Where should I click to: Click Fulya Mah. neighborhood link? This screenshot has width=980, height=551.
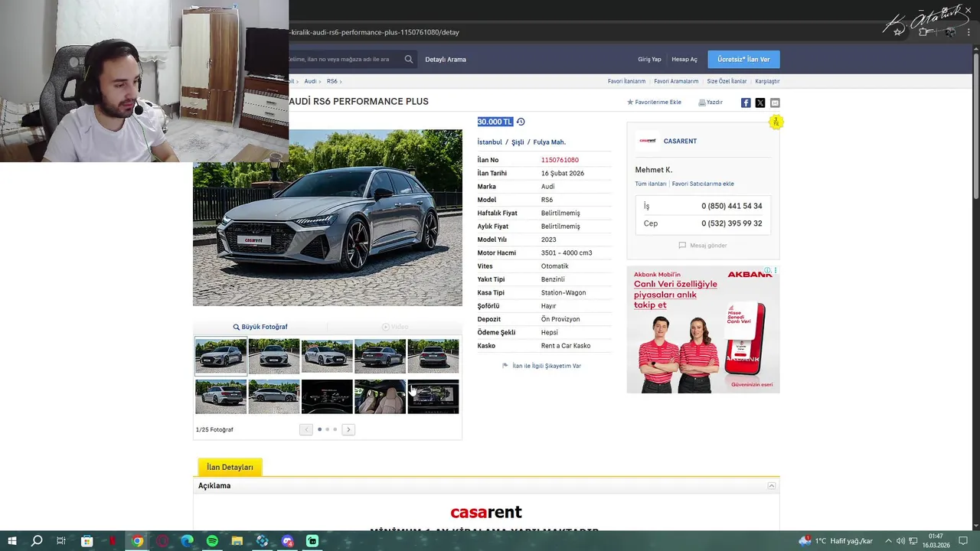549,142
